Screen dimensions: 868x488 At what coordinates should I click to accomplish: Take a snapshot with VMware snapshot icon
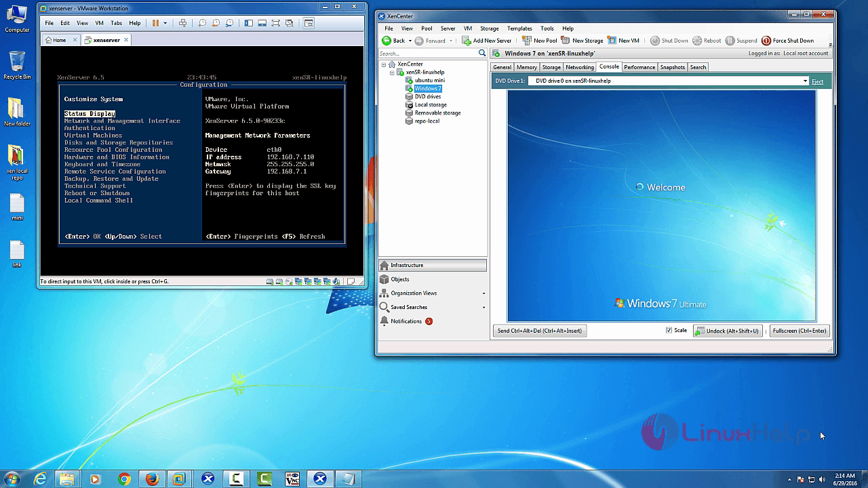pos(202,23)
